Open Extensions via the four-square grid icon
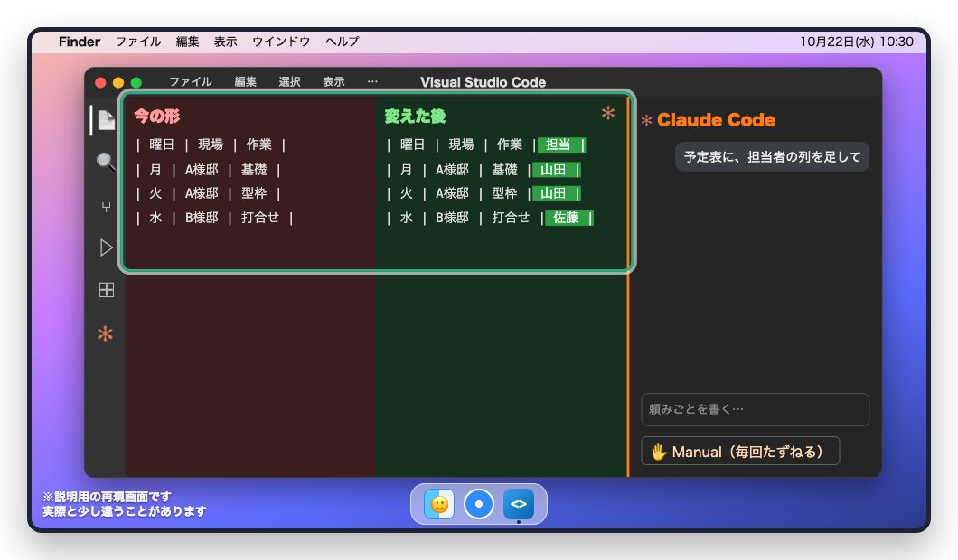Screen dimensions: 958x560 (x=106, y=289)
